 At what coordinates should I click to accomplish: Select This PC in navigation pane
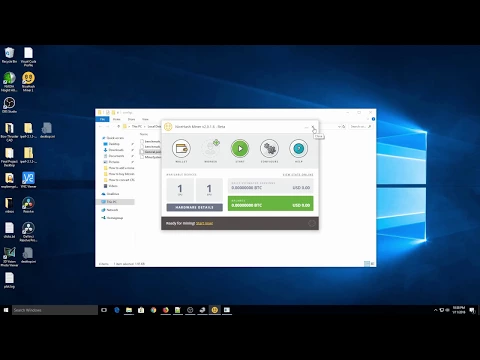[115, 202]
